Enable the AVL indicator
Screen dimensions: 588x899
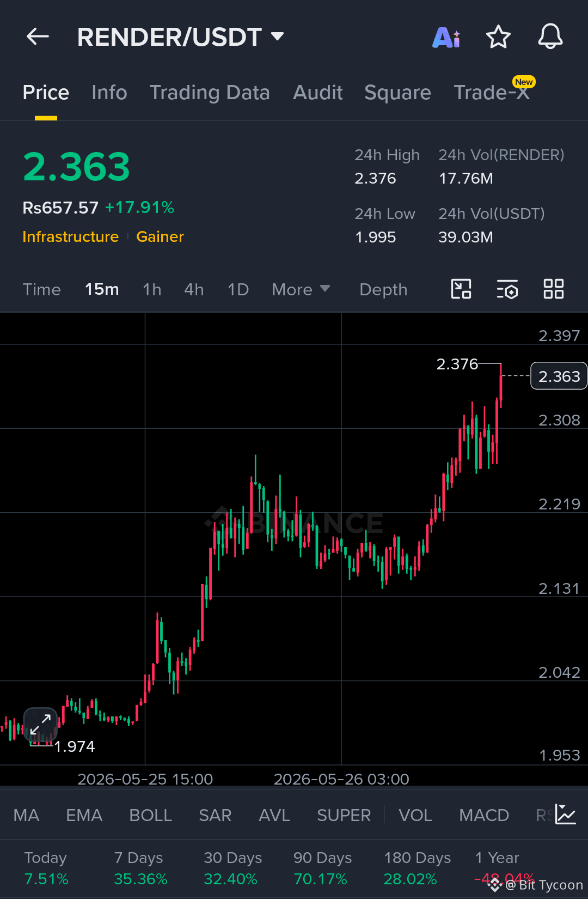[x=274, y=815]
